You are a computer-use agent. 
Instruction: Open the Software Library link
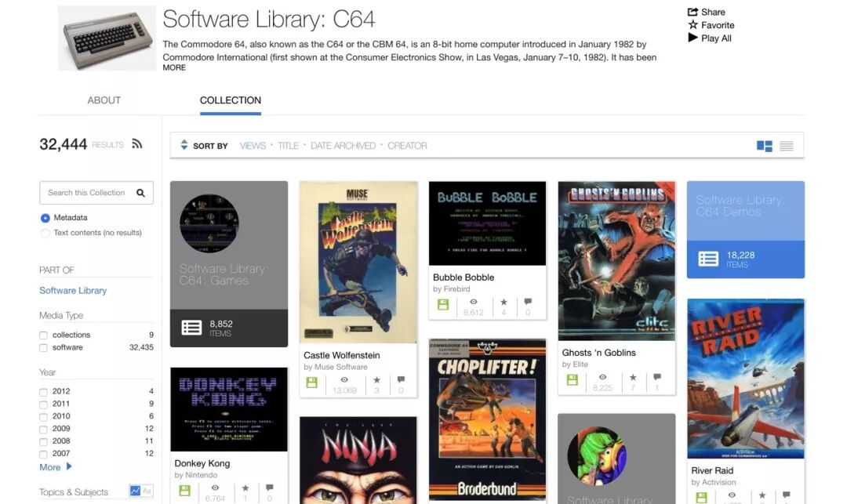[x=73, y=290]
